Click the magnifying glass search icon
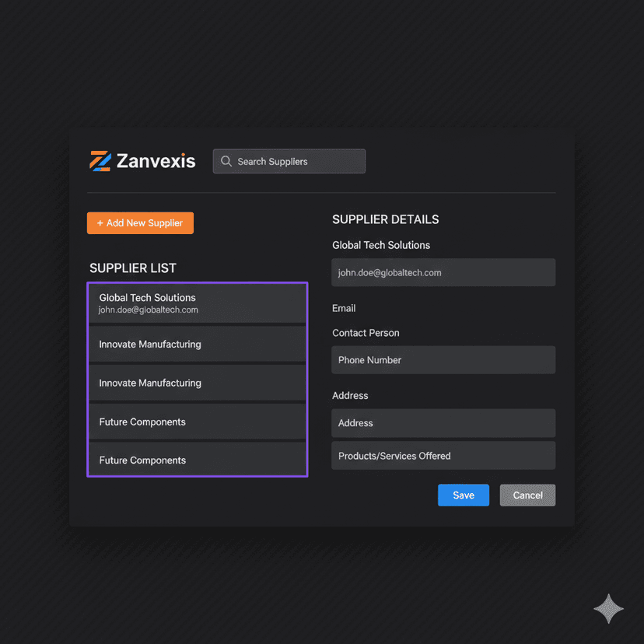This screenshot has height=644, width=644. click(x=226, y=161)
